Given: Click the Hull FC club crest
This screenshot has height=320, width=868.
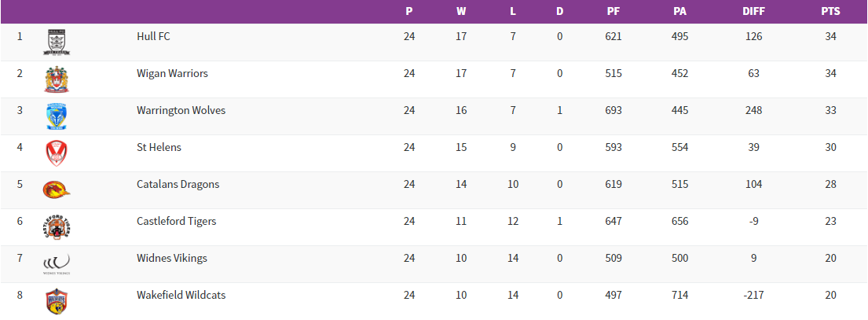Looking at the screenshot, I should point(57,42).
